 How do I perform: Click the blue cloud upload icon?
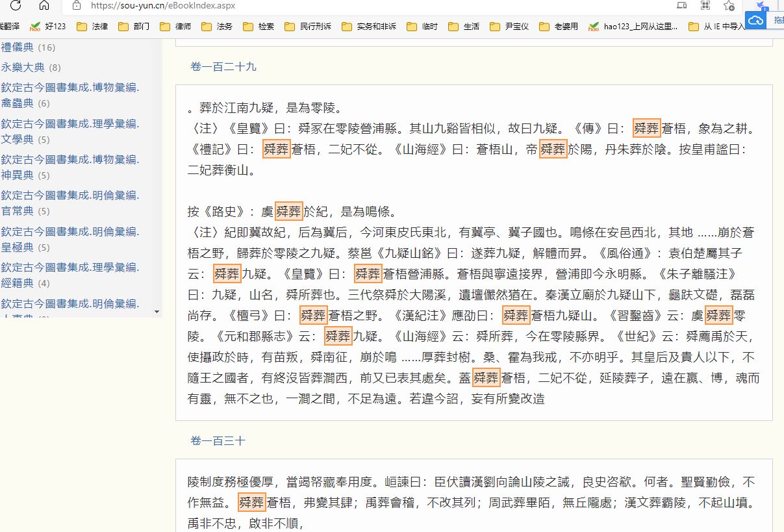coord(755,20)
